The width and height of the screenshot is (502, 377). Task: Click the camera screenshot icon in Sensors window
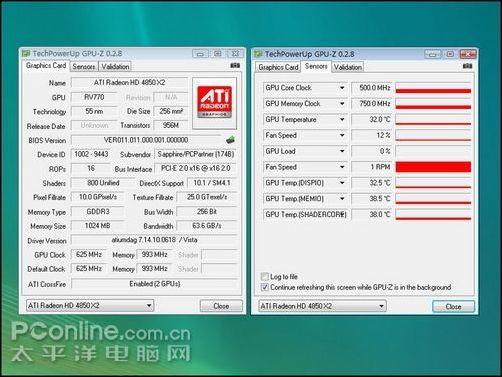tap(467, 66)
